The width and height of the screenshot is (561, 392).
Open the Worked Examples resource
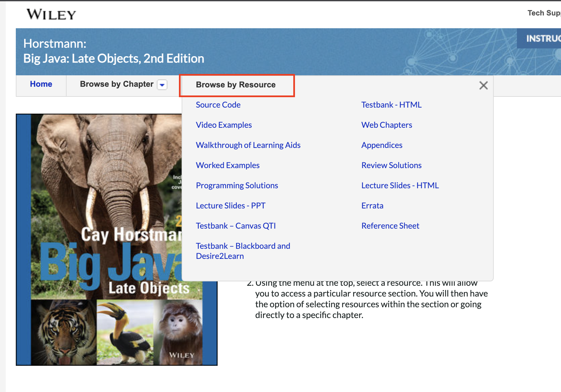(228, 165)
